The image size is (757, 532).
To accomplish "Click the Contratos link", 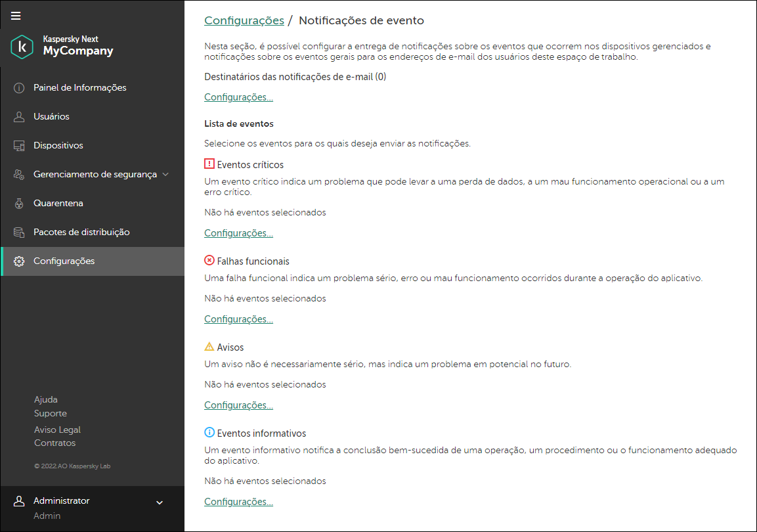I will (54, 443).
